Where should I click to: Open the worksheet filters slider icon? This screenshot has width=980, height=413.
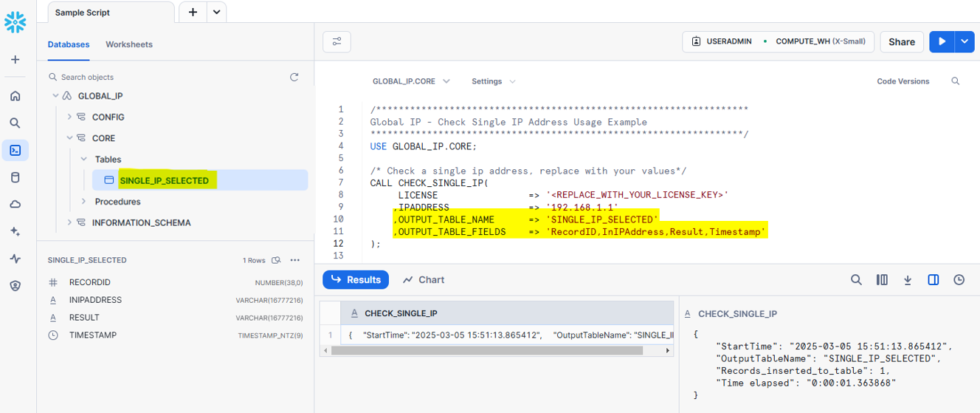point(337,42)
